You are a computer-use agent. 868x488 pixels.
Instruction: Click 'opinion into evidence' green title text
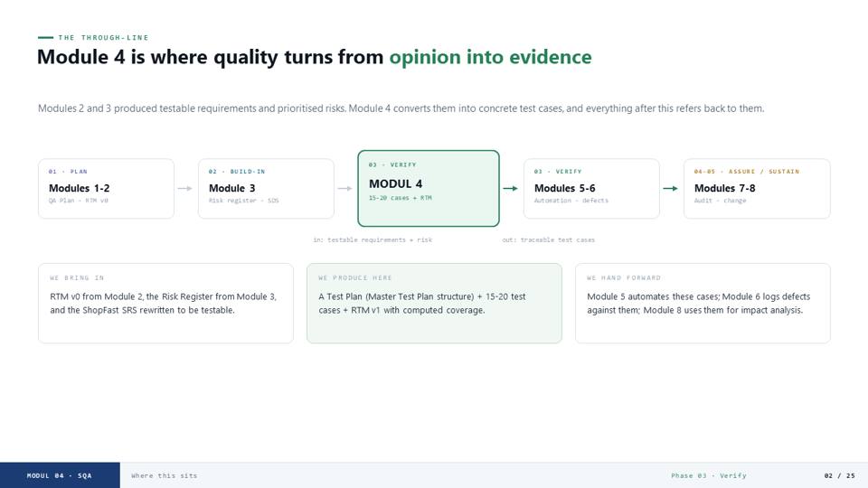click(x=490, y=57)
